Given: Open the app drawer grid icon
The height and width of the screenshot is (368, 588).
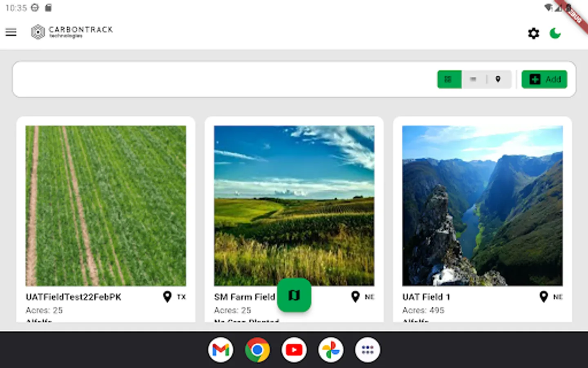Looking at the screenshot, I should (367, 350).
